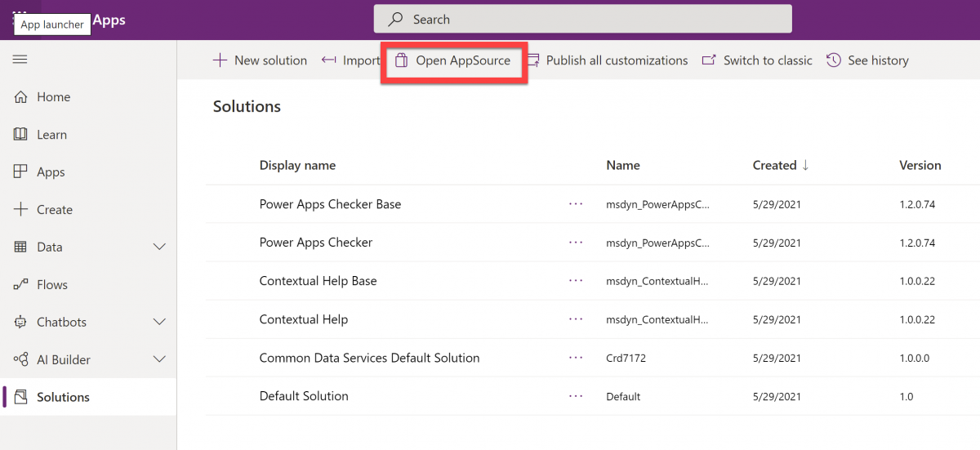Viewport: 980px width, 450px height.
Task: Expand the Chatbots section chevron
Action: pos(160,323)
